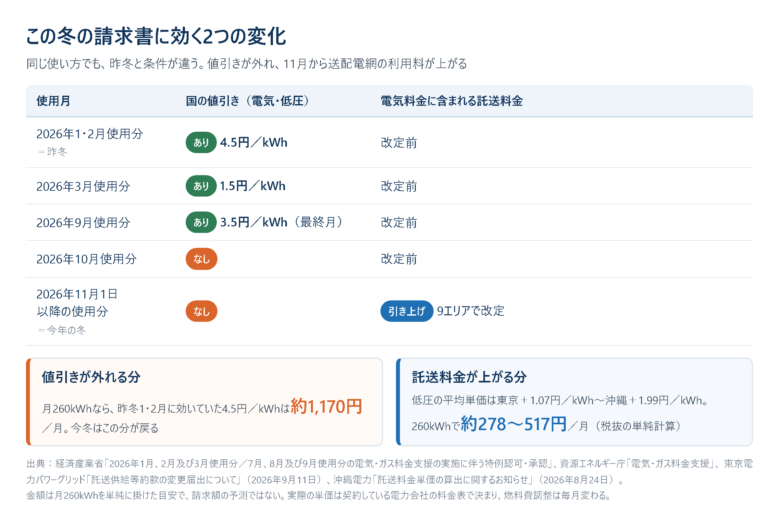779x532 pixels.
Task: Click the blue 引き上げ badge
Action: 407,311
